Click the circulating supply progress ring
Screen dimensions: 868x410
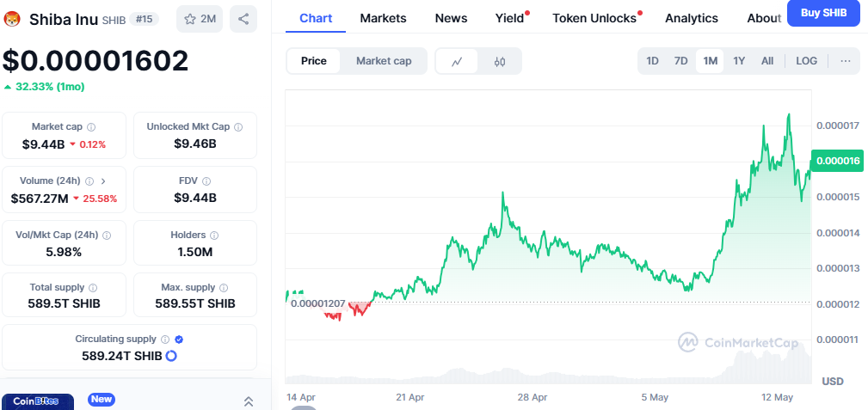pyautogui.click(x=171, y=356)
